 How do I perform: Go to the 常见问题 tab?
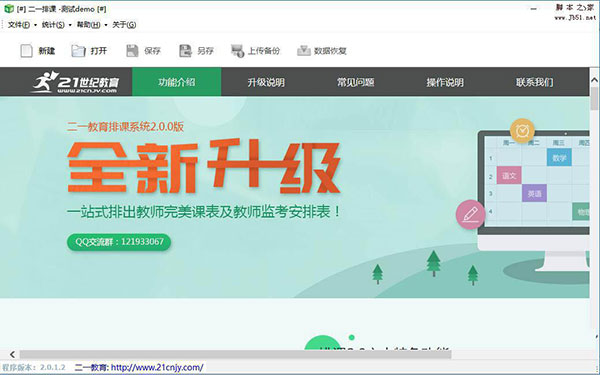(355, 82)
